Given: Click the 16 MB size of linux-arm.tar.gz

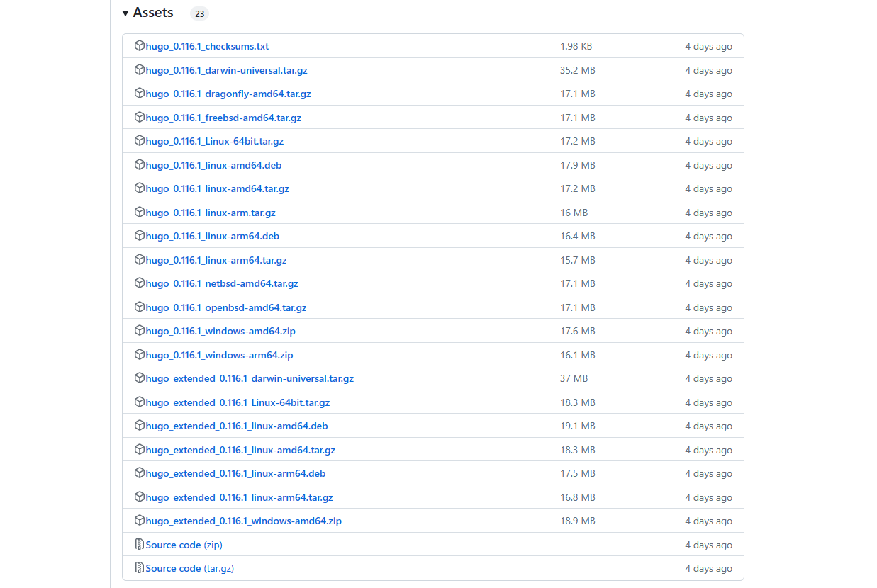Looking at the screenshot, I should [574, 213].
